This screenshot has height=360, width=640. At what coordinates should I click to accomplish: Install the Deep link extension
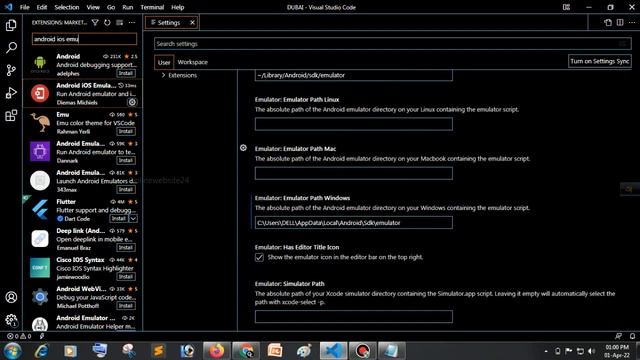pos(126,248)
